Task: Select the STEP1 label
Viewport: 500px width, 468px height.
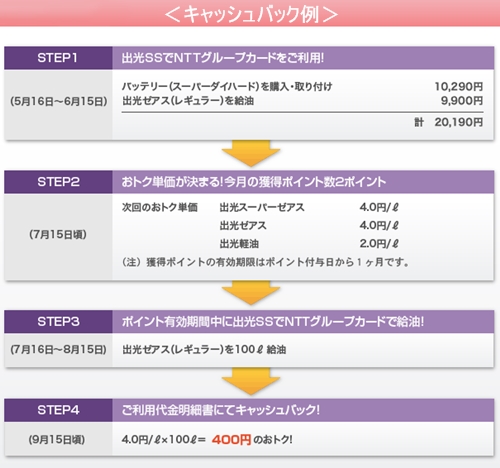Action: [58, 58]
